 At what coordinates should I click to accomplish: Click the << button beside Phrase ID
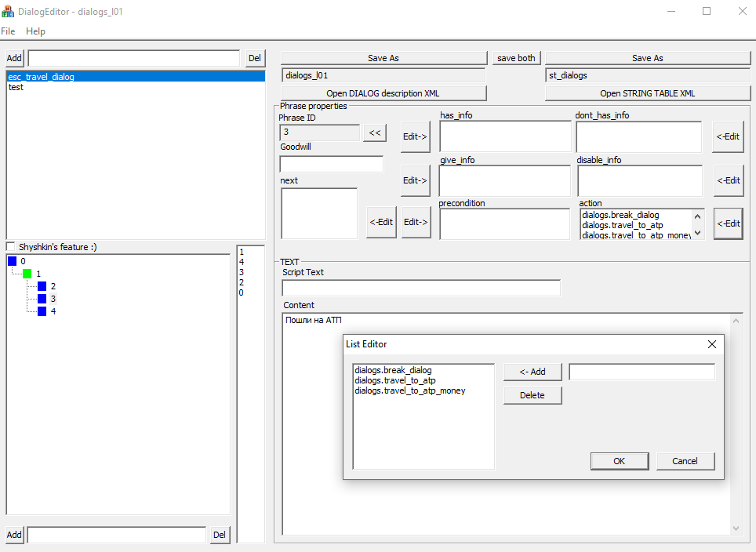(x=374, y=133)
